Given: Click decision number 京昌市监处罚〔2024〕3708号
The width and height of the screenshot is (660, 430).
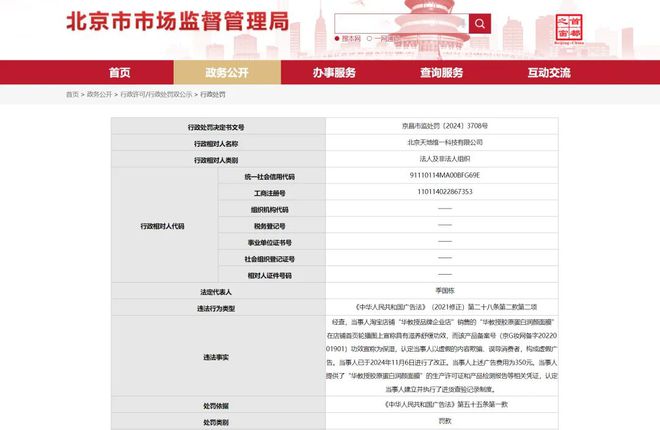Looking at the screenshot, I should 444,126.
